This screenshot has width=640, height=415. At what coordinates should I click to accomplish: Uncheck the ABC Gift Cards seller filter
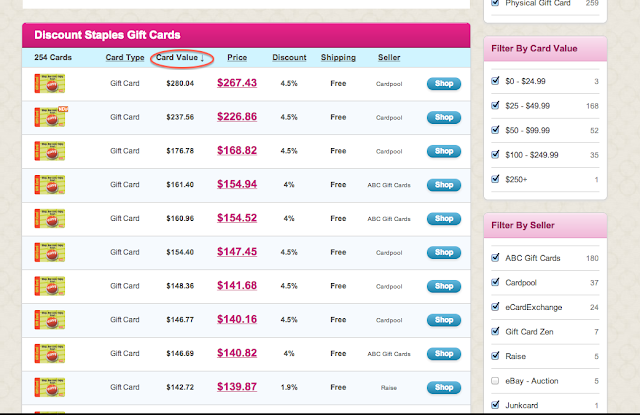pyautogui.click(x=495, y=257)
